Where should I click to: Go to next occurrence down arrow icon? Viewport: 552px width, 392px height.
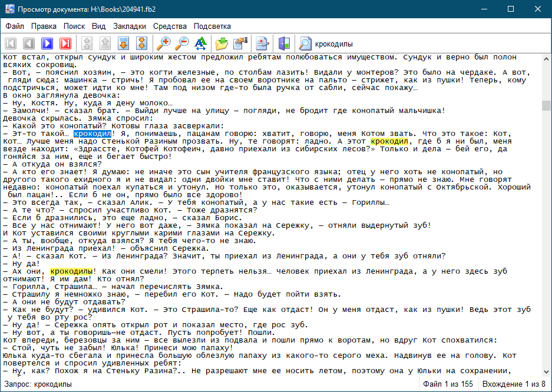pyautogui.click(x=123, y=44)
